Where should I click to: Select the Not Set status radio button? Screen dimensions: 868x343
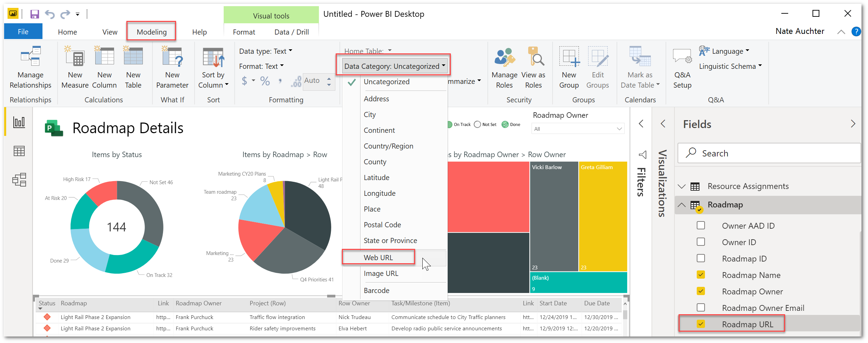pos(478,125)
